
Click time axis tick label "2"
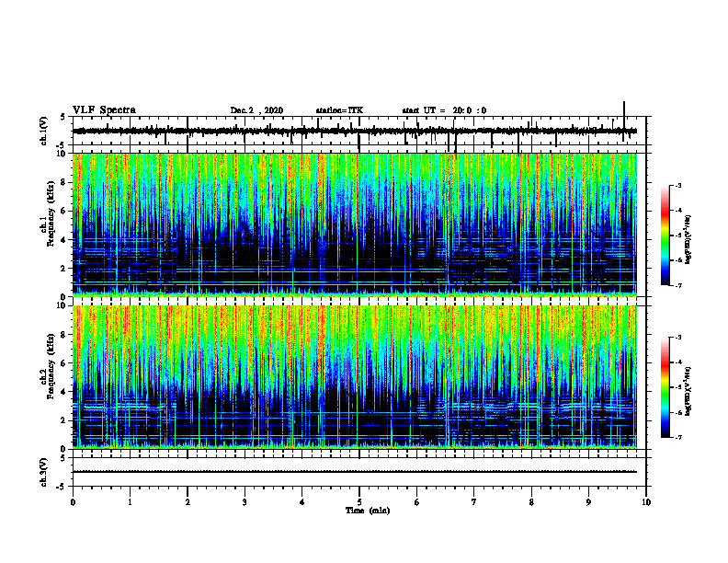[x=188, y=502]
